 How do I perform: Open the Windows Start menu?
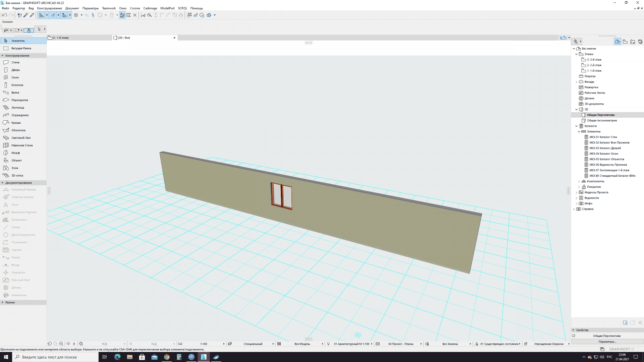(6, 357)
